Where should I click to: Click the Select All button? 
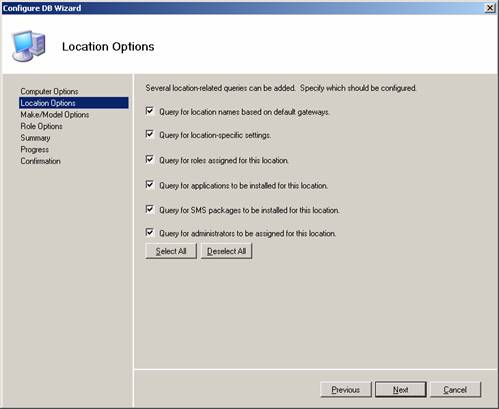coord(171,251)
